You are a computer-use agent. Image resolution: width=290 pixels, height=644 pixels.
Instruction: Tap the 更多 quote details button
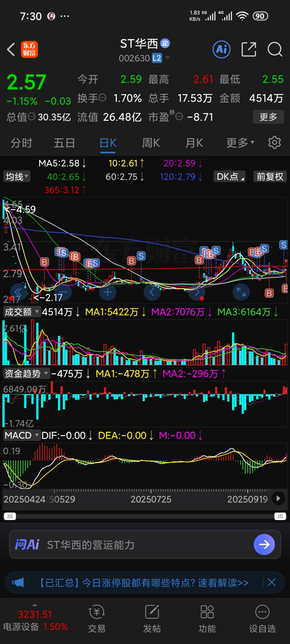[x=268, y=117]
